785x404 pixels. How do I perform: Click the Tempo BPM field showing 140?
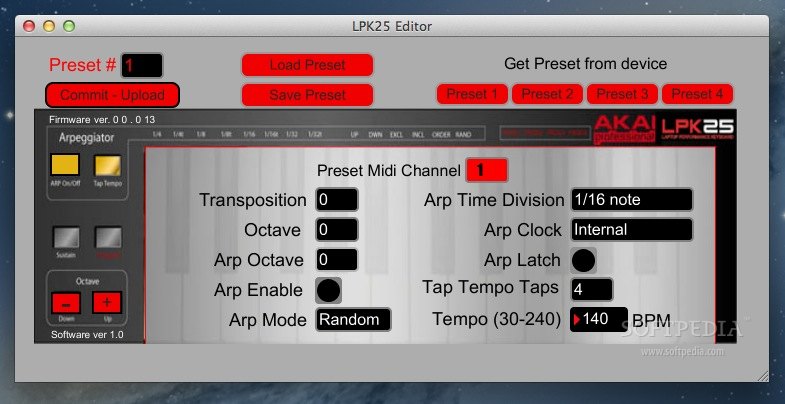tap(599, 319)
